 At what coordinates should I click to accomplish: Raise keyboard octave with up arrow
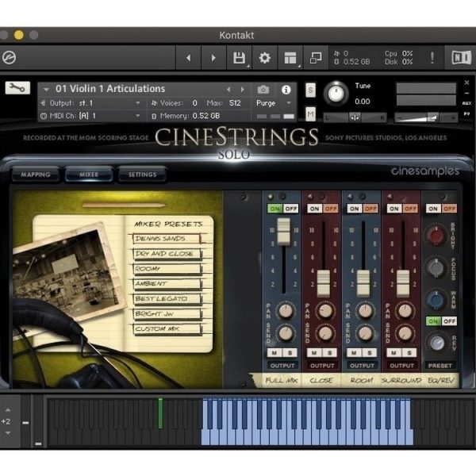(8, 410)
